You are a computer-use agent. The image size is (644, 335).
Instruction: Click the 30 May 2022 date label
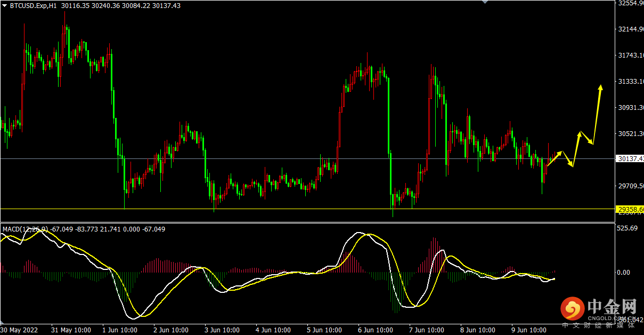[20, 330]
